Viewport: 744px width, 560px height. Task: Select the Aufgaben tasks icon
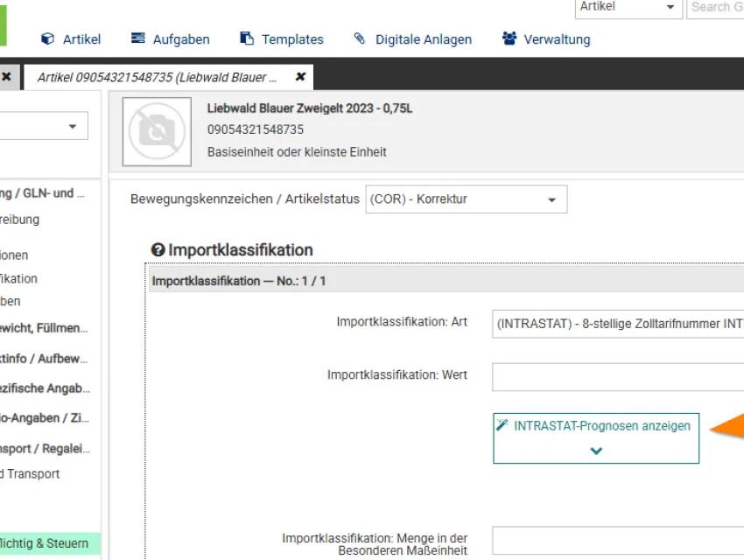click(x=137, y=38)
